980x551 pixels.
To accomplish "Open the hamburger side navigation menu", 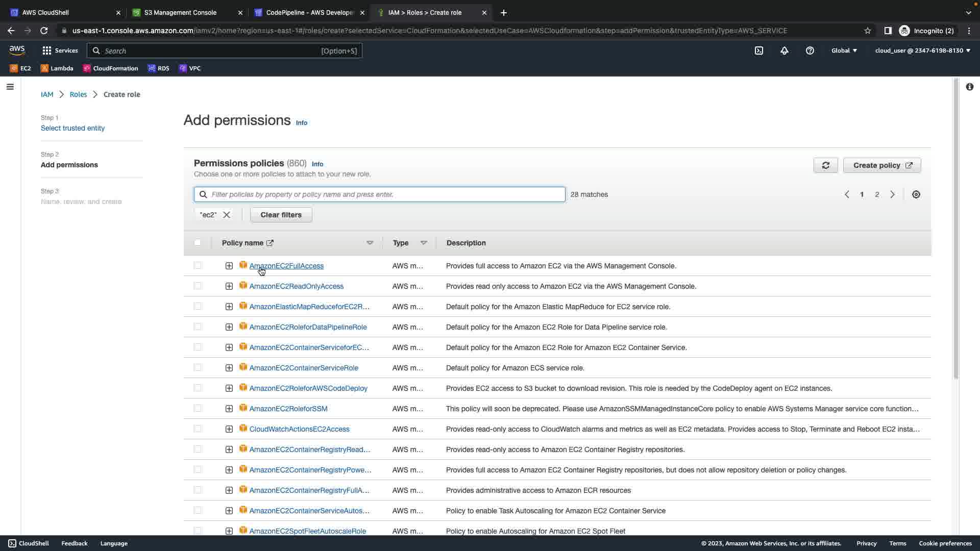I will point(10,87).
